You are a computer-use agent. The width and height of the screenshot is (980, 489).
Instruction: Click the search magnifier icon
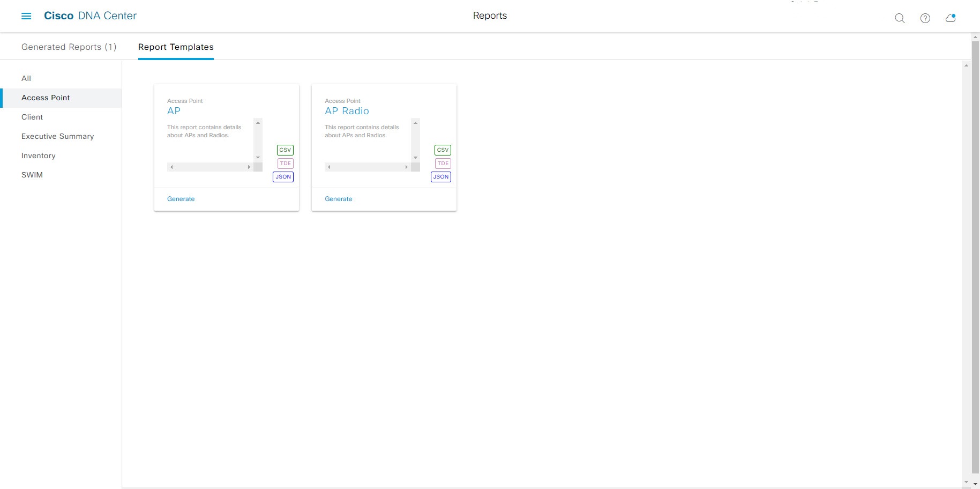click(900, 18)
